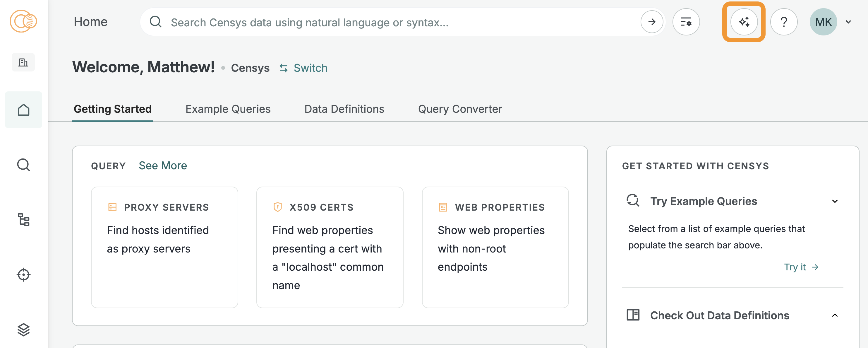Image resolution: width=868 pixels, height=348 pixels.
Task: Submit search with the arrow button
Action: click(x=652, y=22)
